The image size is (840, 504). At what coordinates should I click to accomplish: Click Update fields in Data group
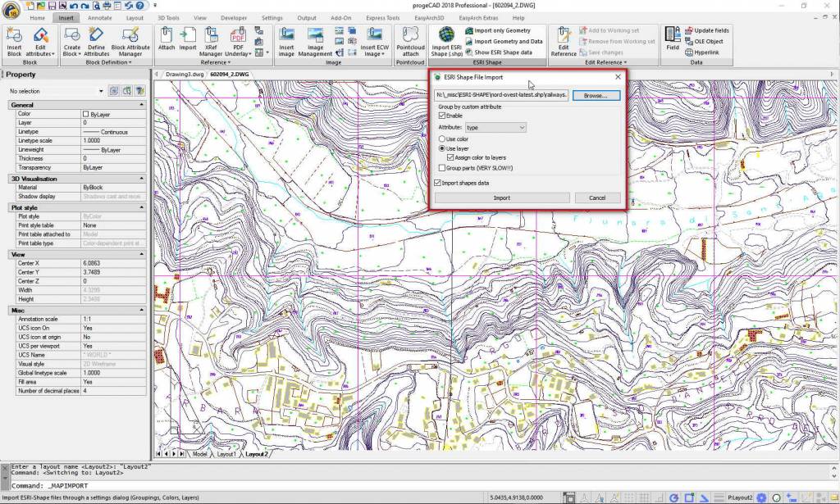tap(706, 30)
